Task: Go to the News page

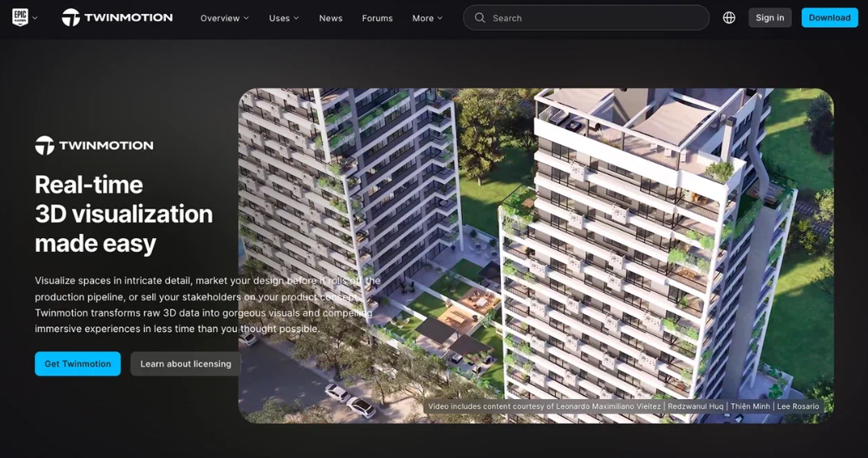Action: pos(330,18)
